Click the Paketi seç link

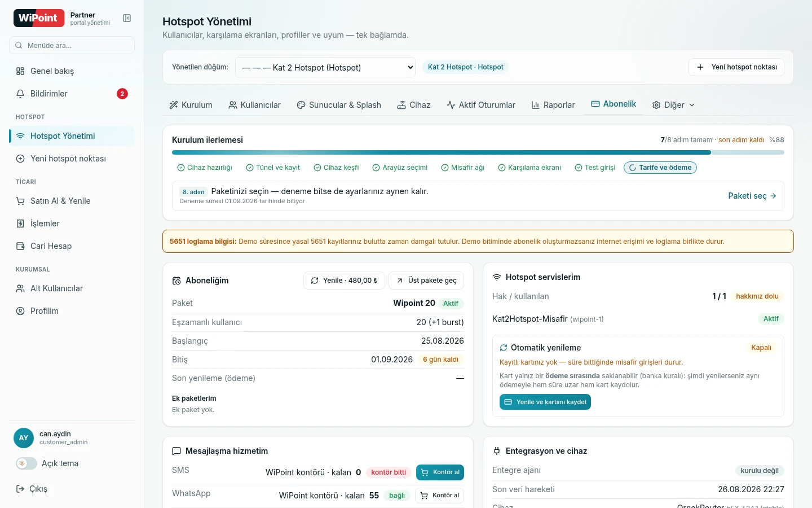coord(752,196)
